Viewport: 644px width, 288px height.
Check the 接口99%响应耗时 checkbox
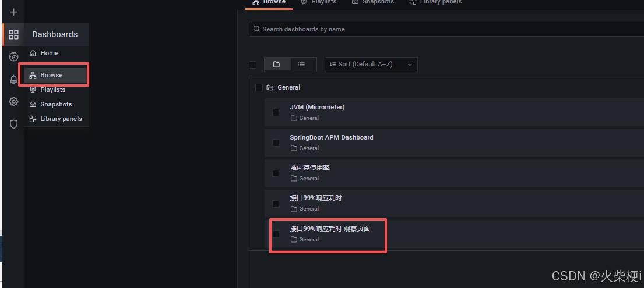pos(276,204)
